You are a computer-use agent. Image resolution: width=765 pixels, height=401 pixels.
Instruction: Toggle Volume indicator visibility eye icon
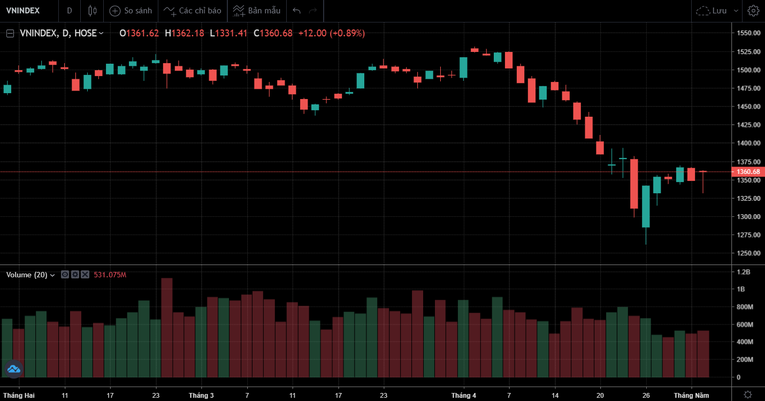[65, 274]
